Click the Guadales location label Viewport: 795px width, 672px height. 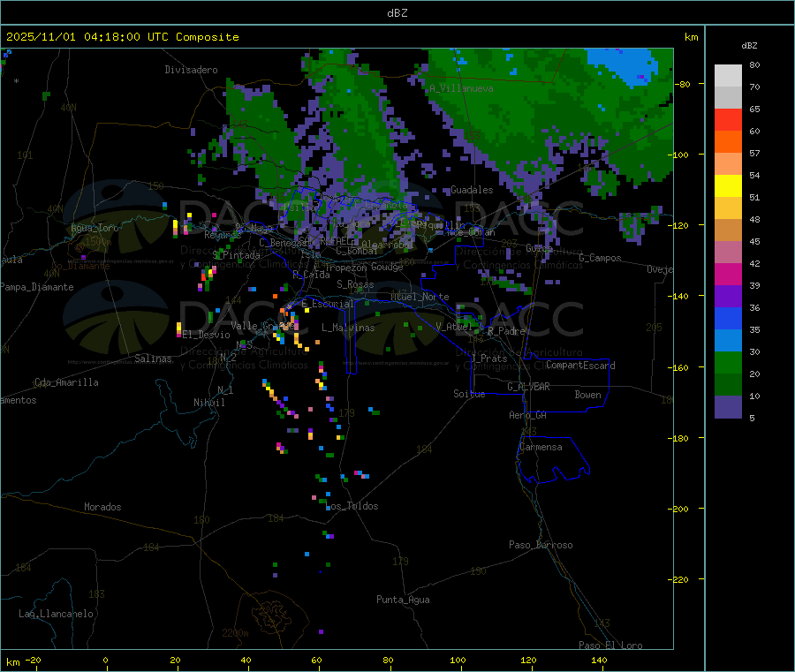pyautogui.click(x=472, y=190)
